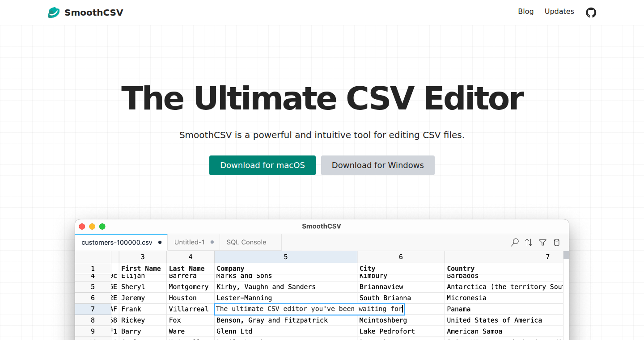Click the Company header cell
Image resolution: width=644 pixels, height=340 pixels.
tap(286, 269)
